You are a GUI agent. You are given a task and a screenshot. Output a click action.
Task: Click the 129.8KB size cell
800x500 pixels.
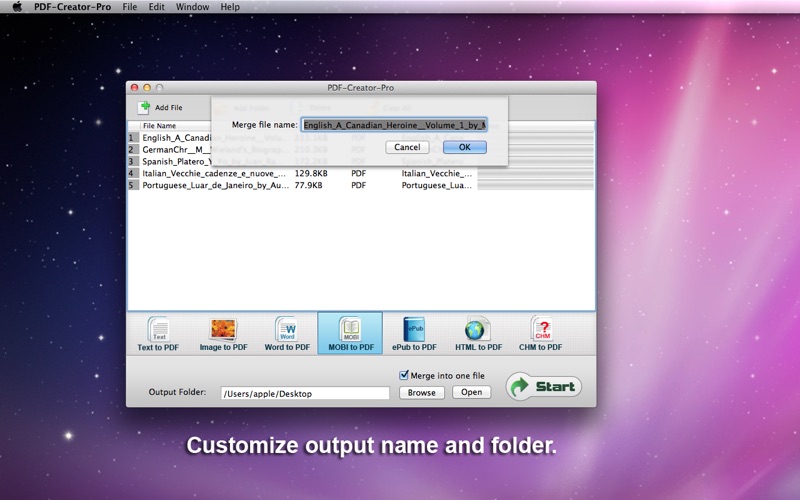coord(311,173)
